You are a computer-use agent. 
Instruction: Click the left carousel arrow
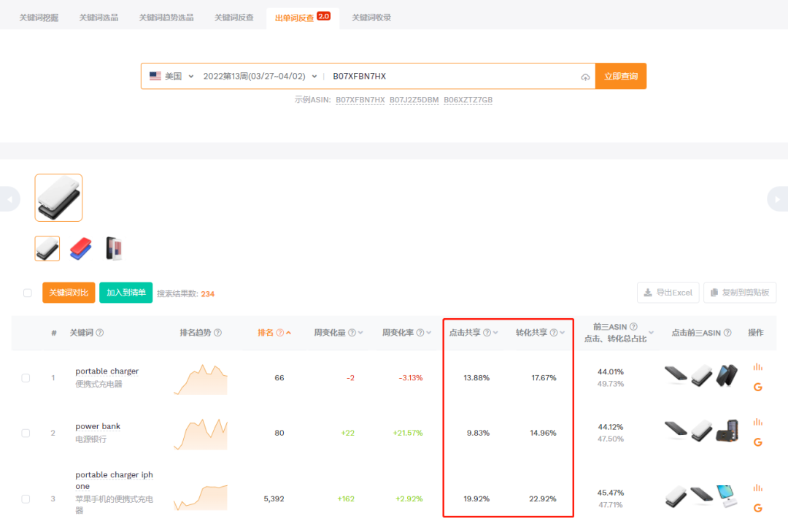tap(9, 199)
